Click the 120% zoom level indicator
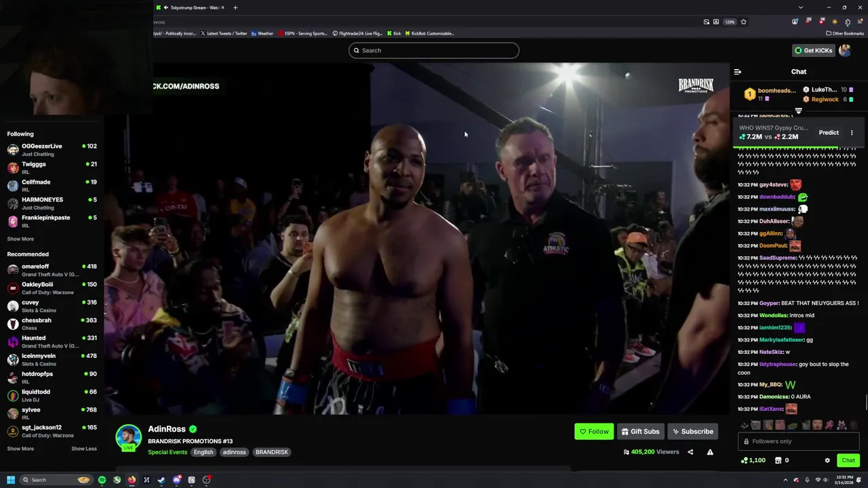Image resolution: width=868 pixels, height=488 pixels. 730,22
